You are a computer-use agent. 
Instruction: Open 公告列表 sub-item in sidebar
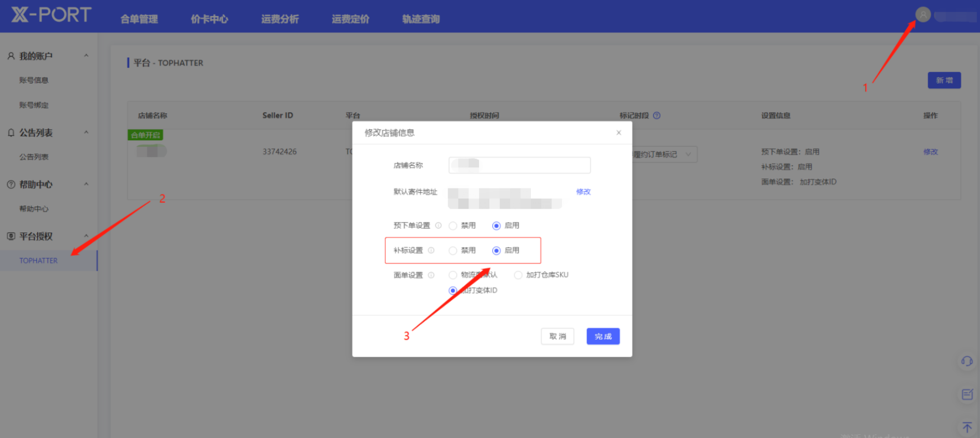[34, 157]
